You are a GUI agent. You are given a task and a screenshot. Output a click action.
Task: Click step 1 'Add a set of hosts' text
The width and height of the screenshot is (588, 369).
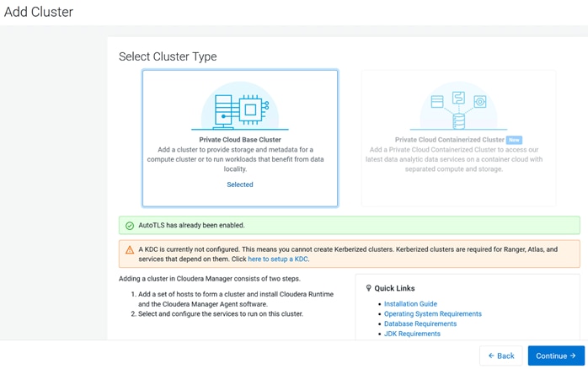point(236,299)
